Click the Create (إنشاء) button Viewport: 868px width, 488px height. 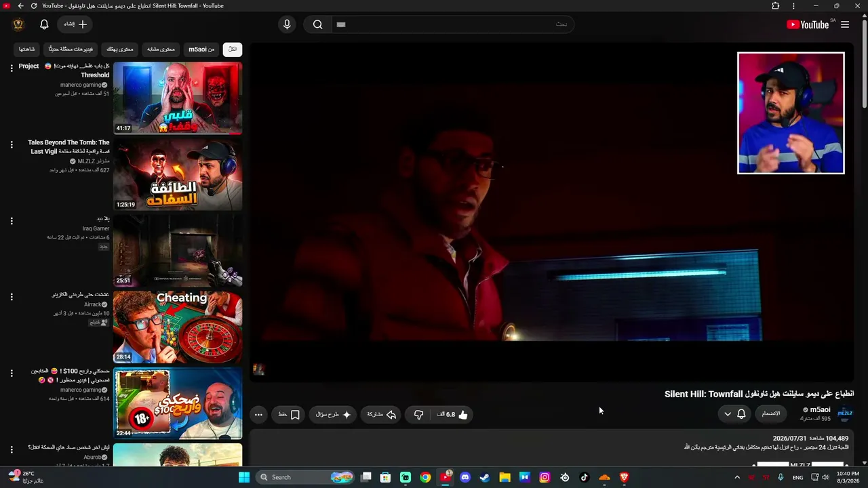(75, 24)
